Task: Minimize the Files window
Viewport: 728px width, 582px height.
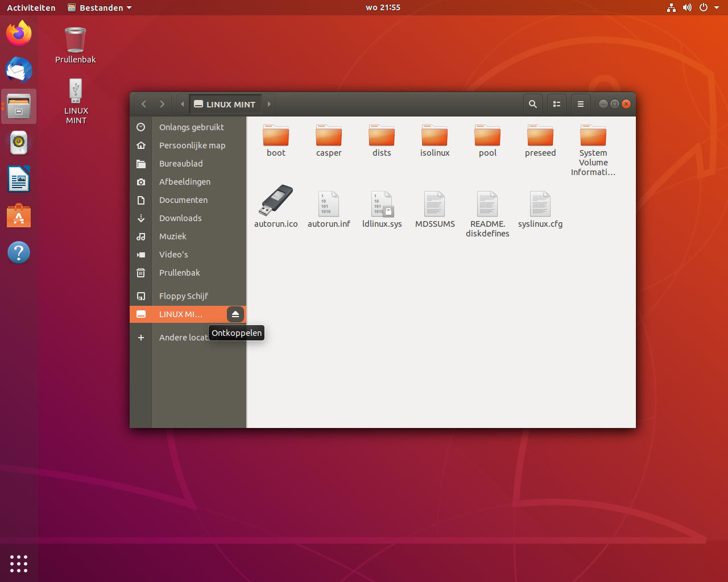Action: [x=603, y=104]
